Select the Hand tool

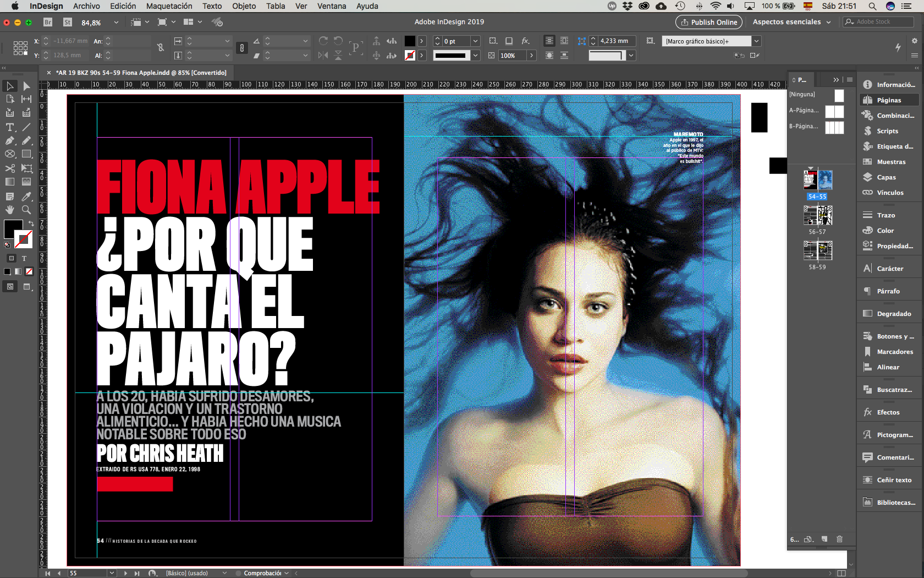click(10, 210)
